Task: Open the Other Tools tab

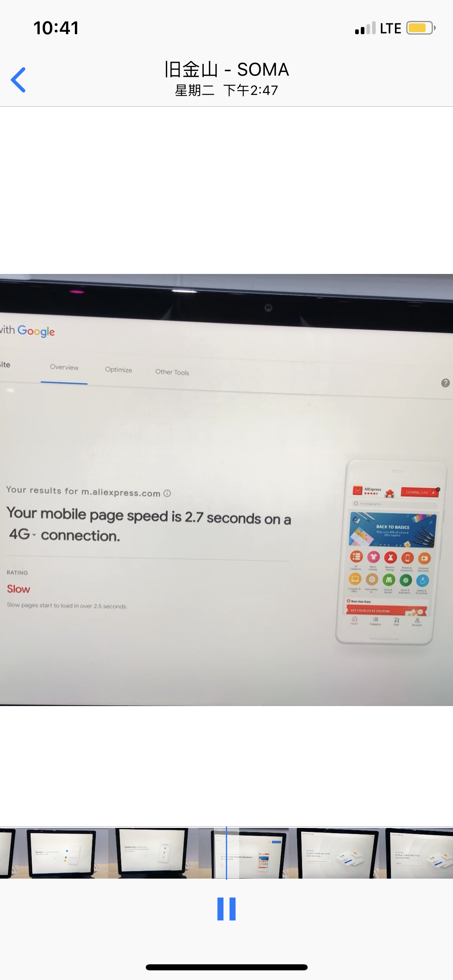Action: point(172,372)
